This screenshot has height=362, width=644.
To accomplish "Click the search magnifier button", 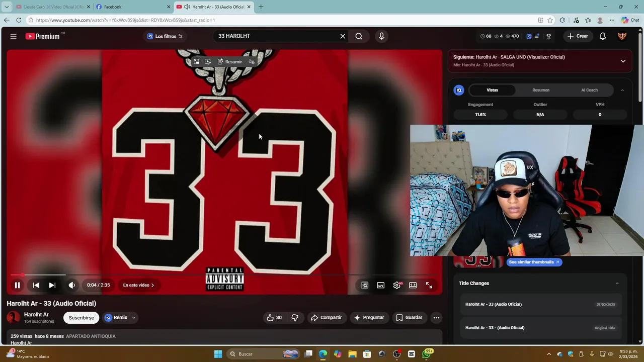I will (x=359, y=36).
